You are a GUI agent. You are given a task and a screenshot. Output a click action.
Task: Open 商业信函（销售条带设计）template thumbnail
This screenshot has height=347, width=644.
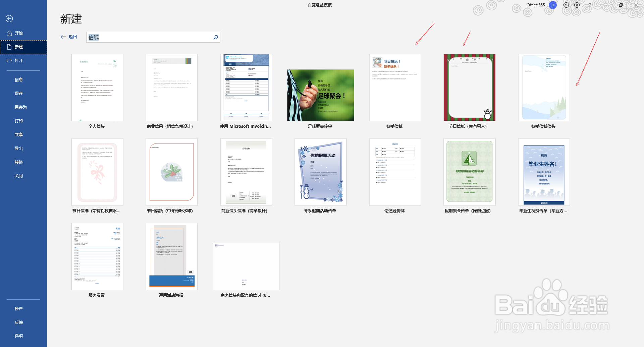172,88
